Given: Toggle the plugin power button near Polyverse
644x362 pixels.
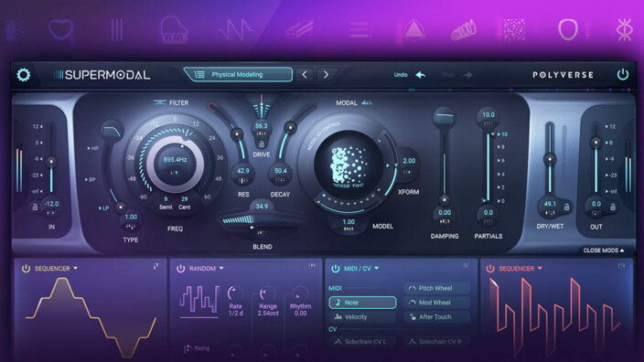Looking at the screenshot, I should [x=623, y=75].
